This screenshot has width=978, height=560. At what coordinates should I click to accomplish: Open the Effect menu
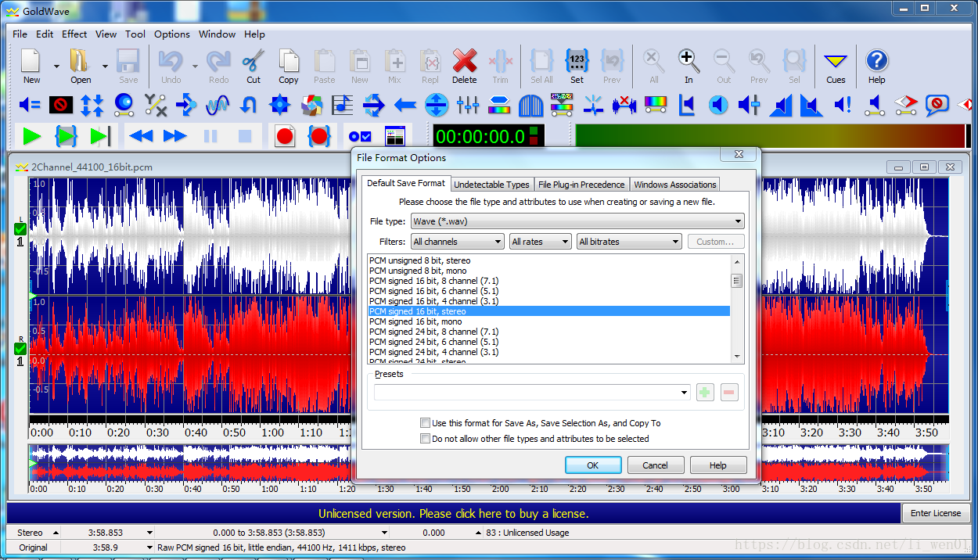[x=74, y=34]
